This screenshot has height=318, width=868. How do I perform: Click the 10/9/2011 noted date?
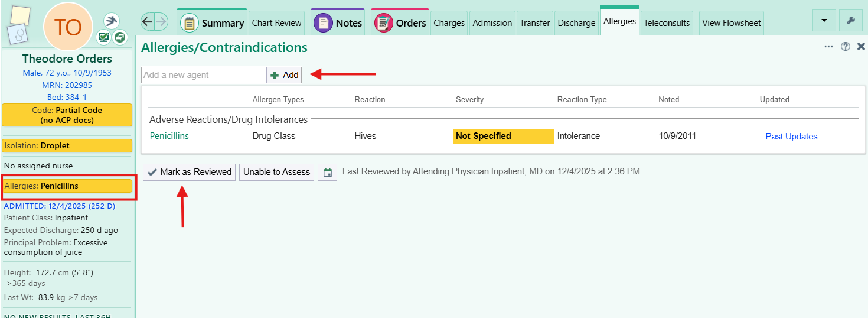click(x=677, y=136)
